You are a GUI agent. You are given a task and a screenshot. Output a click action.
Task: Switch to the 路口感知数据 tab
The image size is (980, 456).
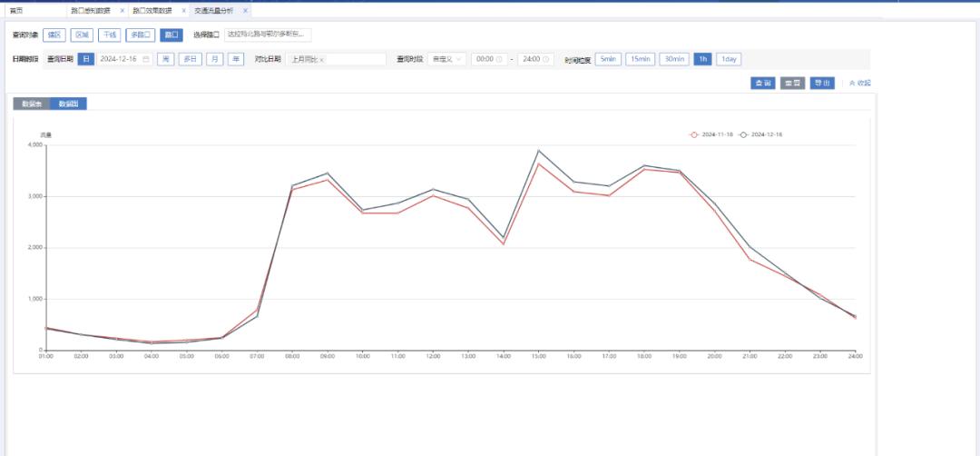click(91, 11)
